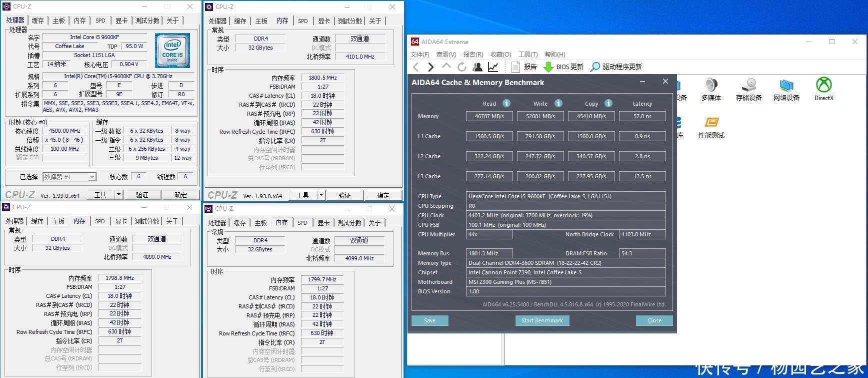Open 显卡 tab in 1798.8 MHz CPU-Z window
This screenshot has width=868, height=378.
(121, 221)
